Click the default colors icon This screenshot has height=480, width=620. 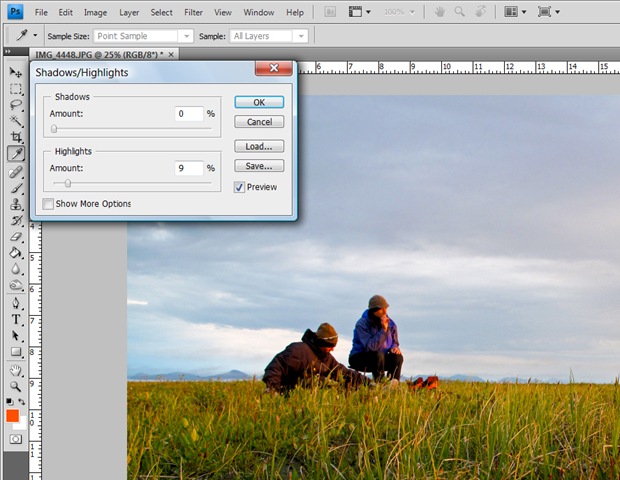pyautogui.click(x=9, y=401)
